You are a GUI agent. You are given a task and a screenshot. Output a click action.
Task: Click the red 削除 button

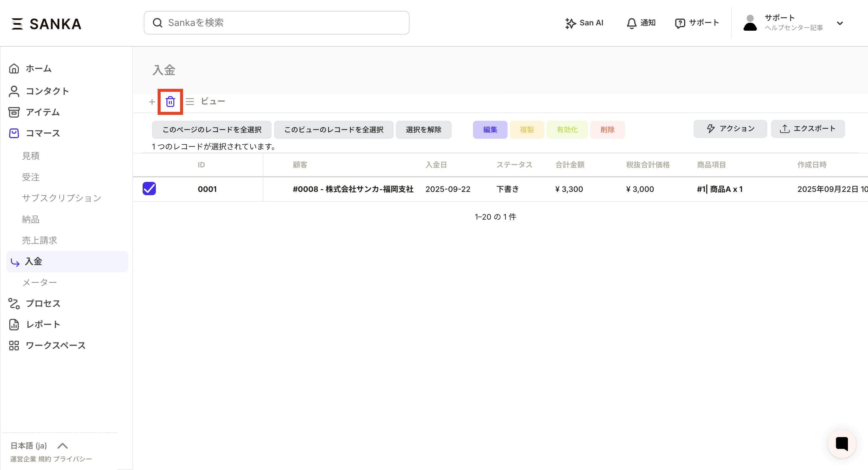(x=607, y=130)
